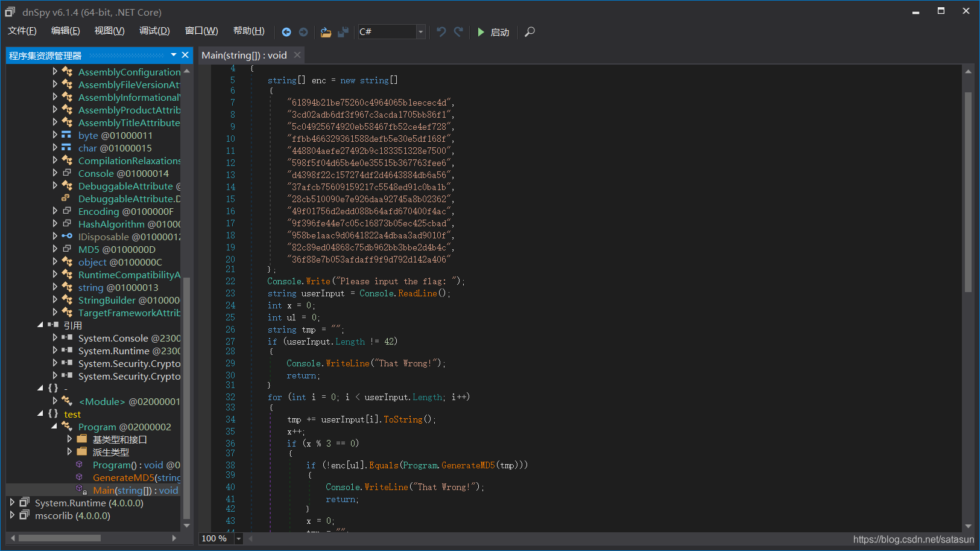Switch to the Main(string[]) : void tab
The width and height of the screenshot is (980, 551).
pyautogui.click(x=244, y=55)
